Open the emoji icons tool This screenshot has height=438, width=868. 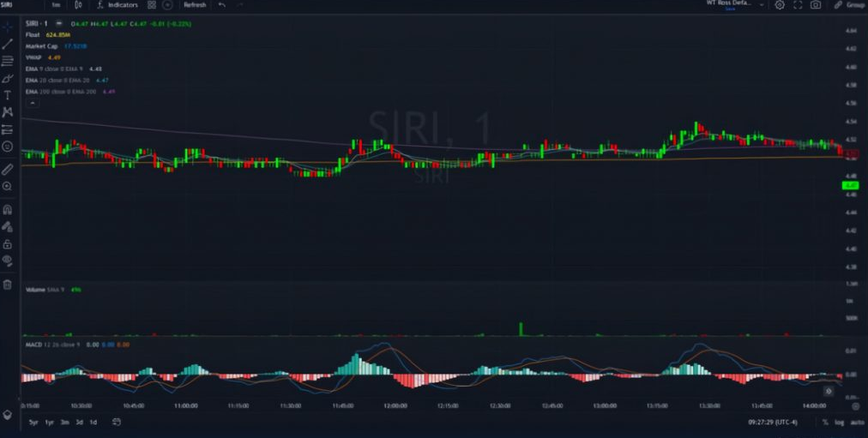click(7, 147)
